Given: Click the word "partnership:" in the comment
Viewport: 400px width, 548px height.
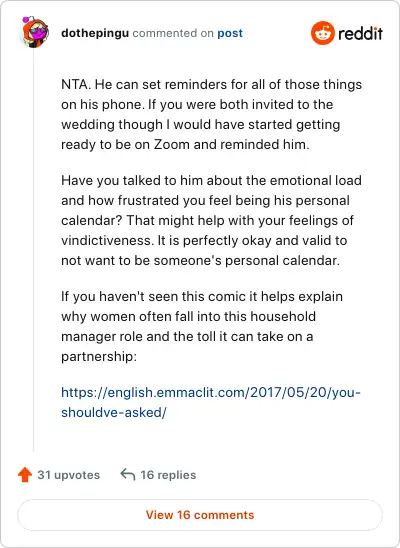Looking at the screenshot, I should click(x=99, y=356).
